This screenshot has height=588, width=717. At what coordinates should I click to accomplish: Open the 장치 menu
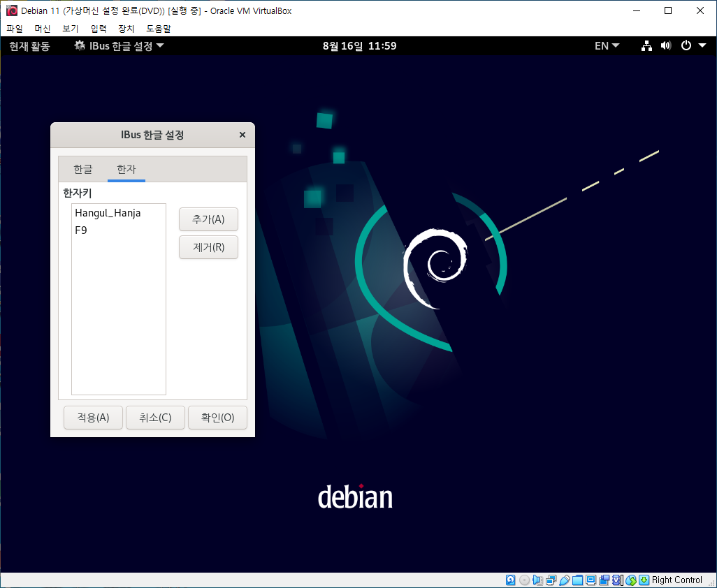(126, 29)
